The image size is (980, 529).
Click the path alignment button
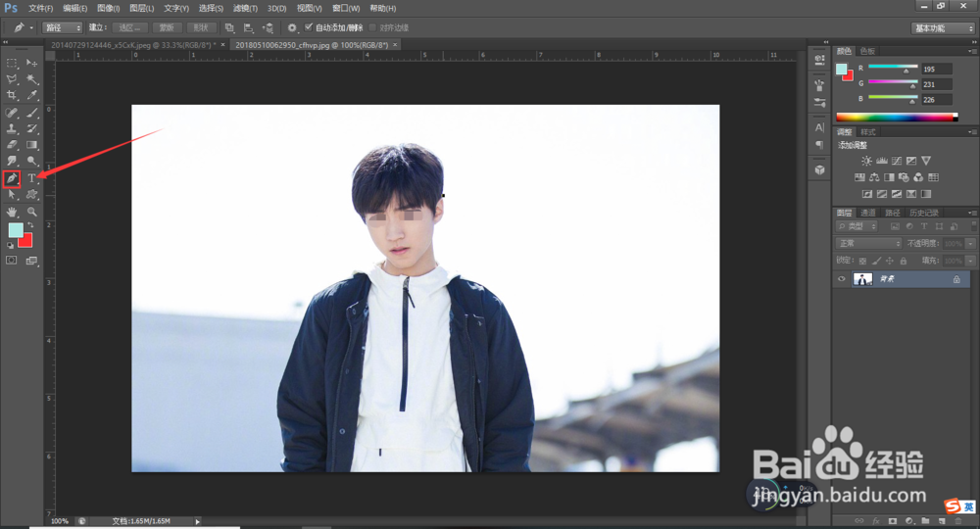pyautogui.click(x=248, y=27)
